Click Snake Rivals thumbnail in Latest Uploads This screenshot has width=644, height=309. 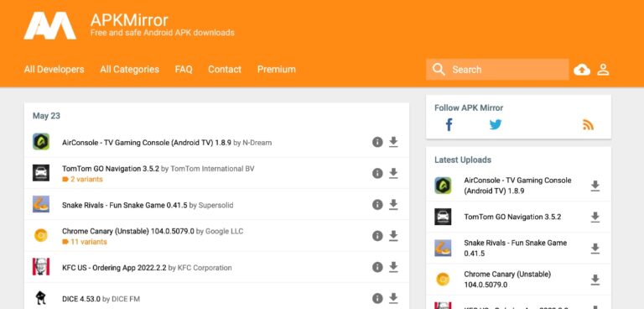click(x=443, y=248)
